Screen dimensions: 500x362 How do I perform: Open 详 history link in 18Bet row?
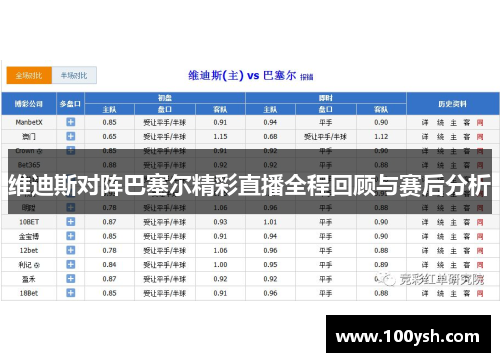425,293
